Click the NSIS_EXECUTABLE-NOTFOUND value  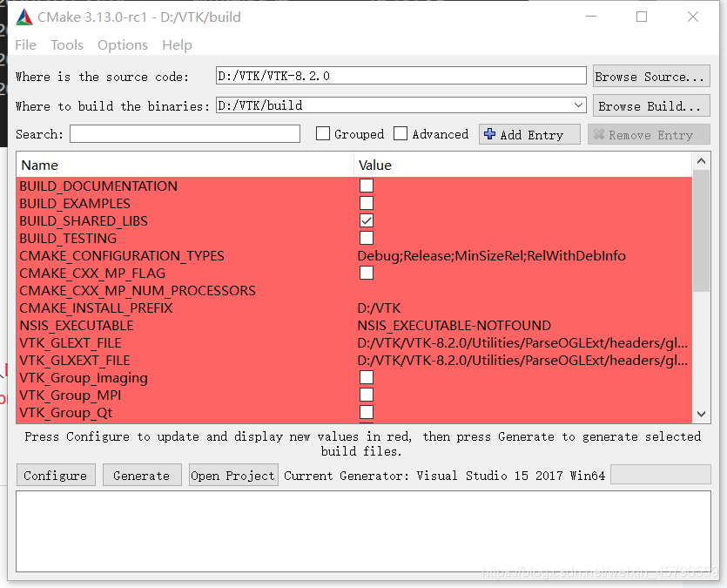454,325
